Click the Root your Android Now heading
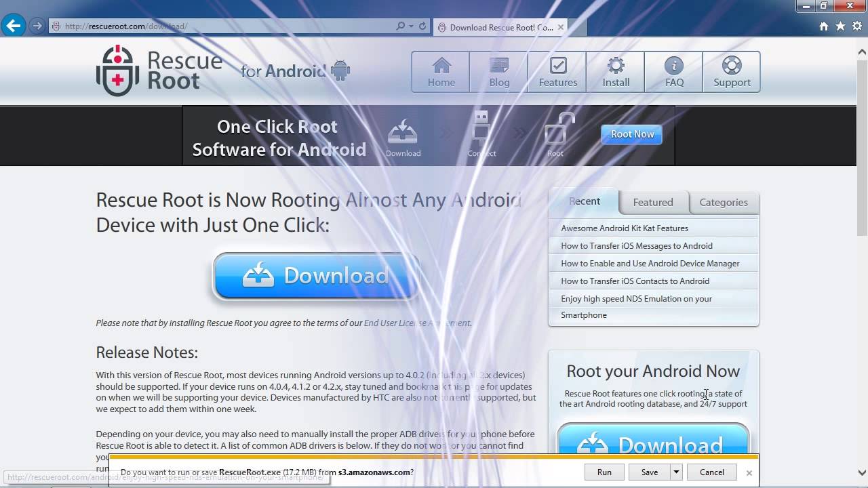The image size is (868, 488). 653,371
